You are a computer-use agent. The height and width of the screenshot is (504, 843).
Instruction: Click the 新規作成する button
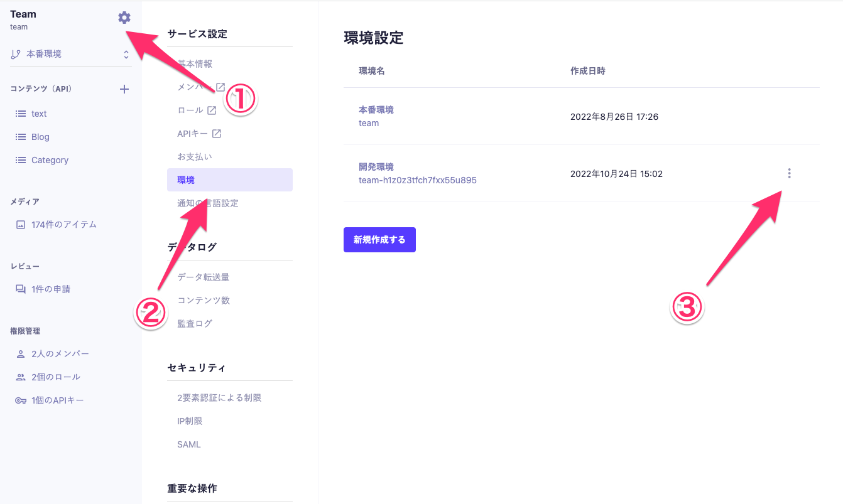[379, 240]
